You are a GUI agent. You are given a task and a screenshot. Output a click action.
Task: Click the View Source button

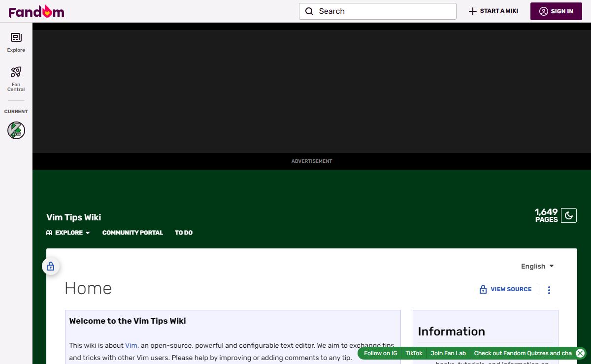tap(506, 289)
